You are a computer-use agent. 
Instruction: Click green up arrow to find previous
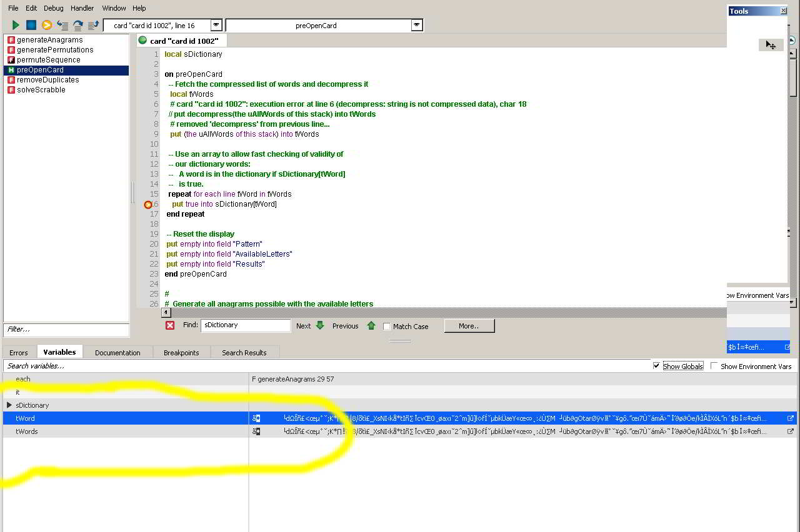tap(371, 326)
